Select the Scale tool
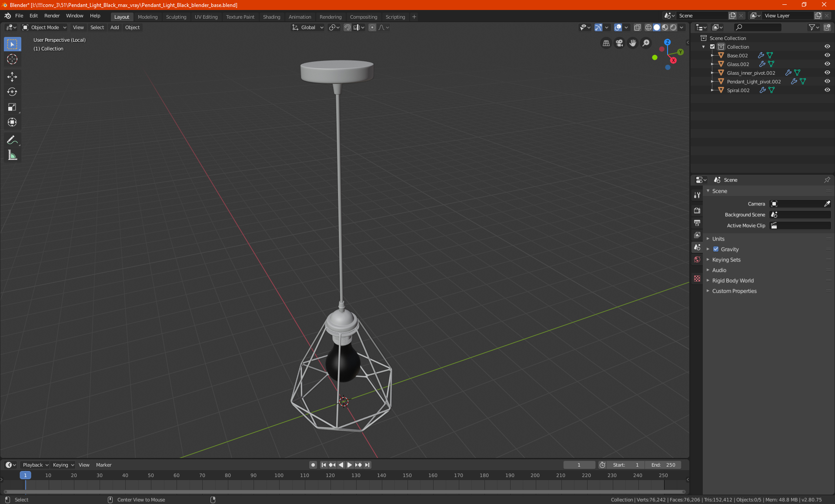The width and height of the screenshot is (835, 504). point(12,107)
